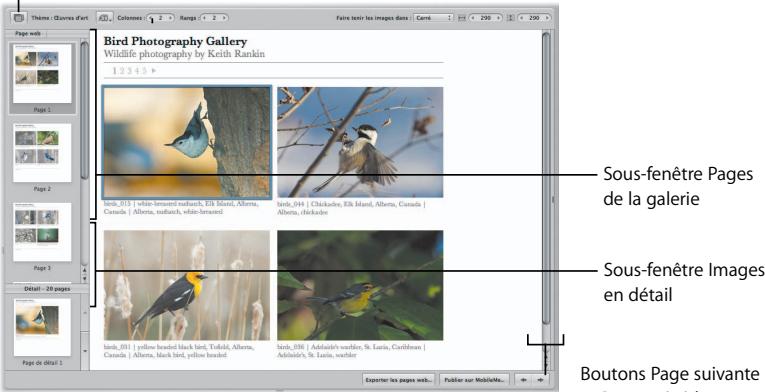Select the Page 2 thumbnail
765x392 pixels.
pos(42,153)
